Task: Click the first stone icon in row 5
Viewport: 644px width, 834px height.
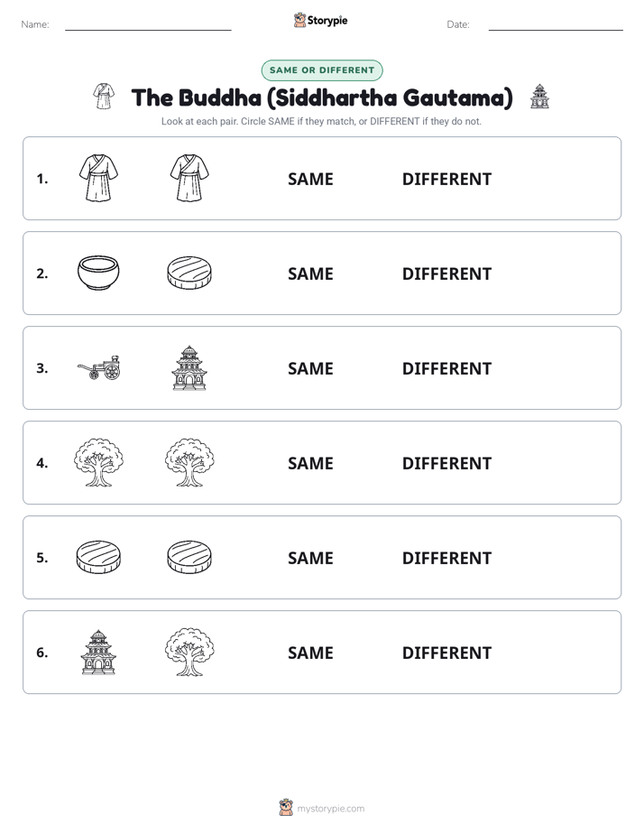Action: pyautogui.click(x=98, y=557)
